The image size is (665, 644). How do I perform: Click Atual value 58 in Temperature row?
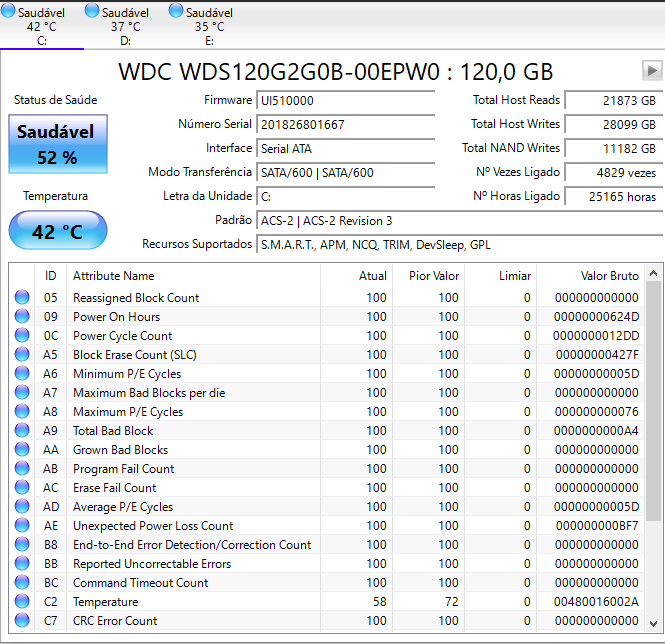(380, 602)
